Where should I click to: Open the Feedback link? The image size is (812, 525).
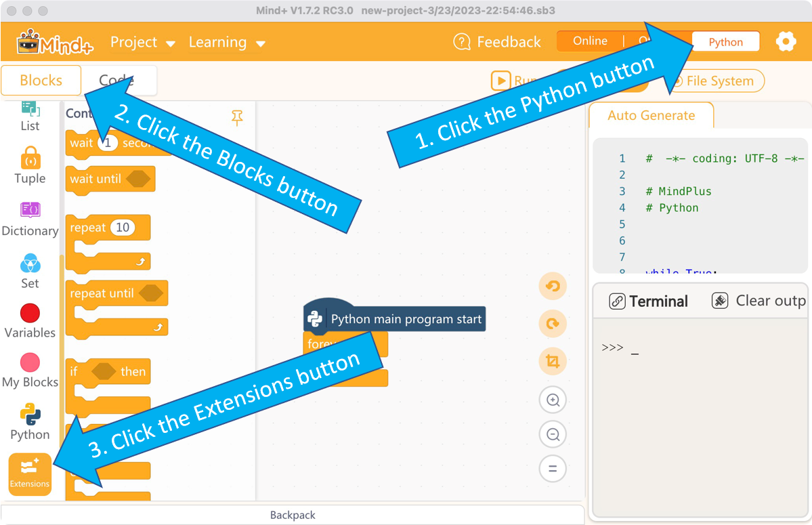pos(498,42)
